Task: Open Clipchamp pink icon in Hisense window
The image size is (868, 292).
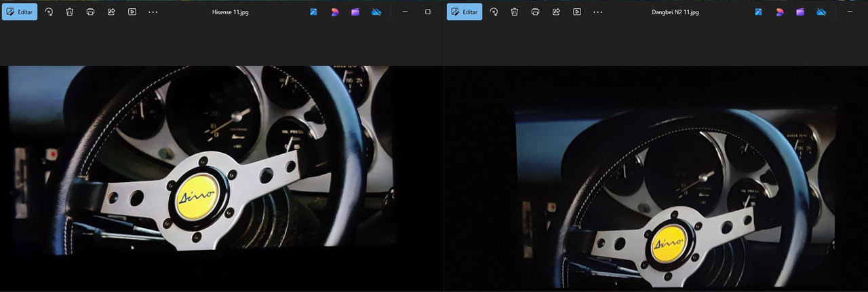Action: point(334,12)
